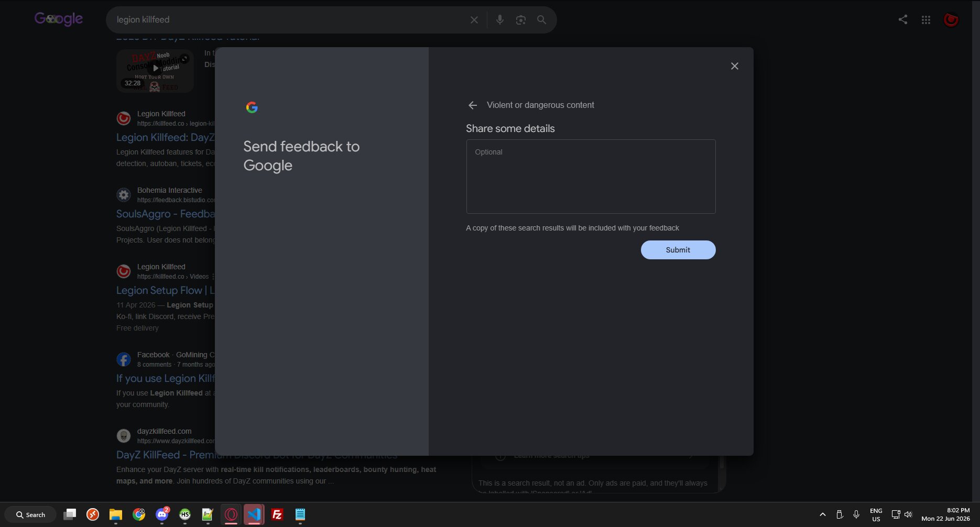The height and width of the screenshot is (527, 980).
Task: Click the 'dayzkillfeed.com' site name
Action: click(165, 431)
